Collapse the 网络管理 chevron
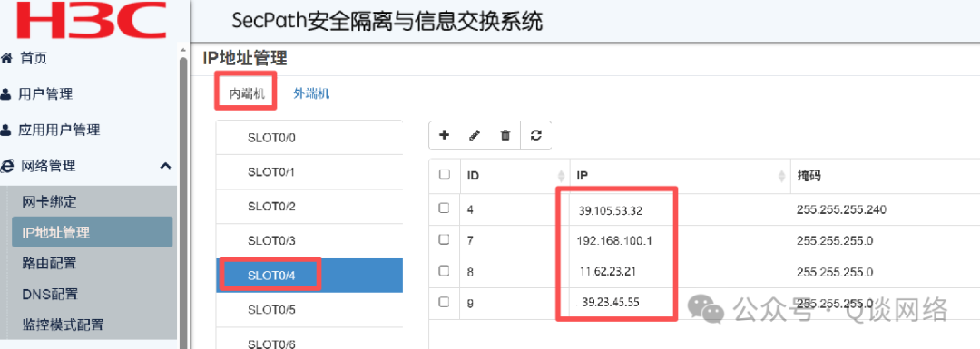 pyautogui.click(x=165, y=166)
